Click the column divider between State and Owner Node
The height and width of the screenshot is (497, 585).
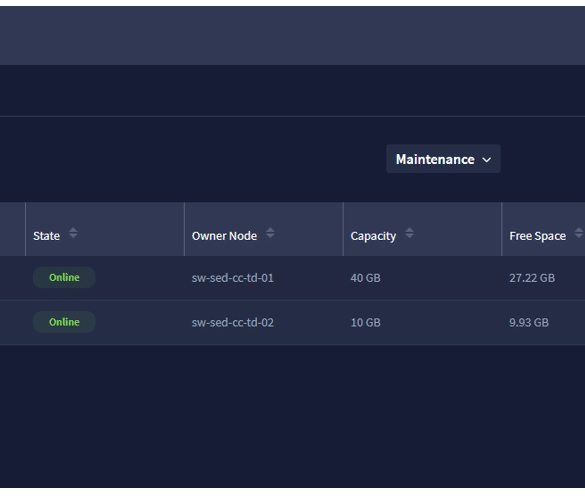(x=184, y=229)
